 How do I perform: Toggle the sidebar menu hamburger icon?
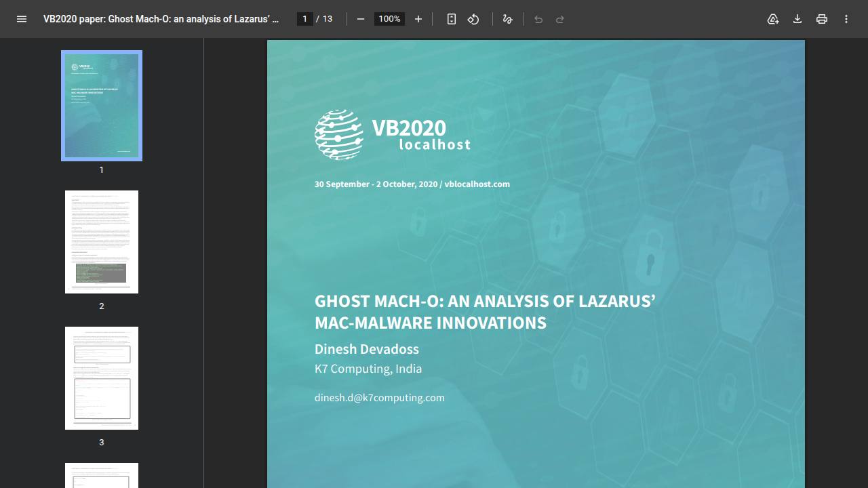click(22, 19)
